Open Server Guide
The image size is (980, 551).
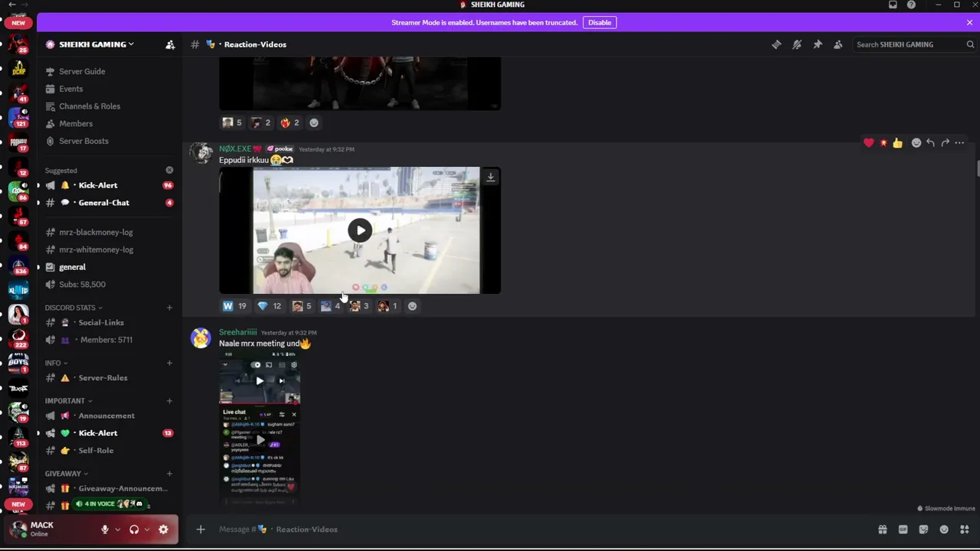tap(109, 71)
